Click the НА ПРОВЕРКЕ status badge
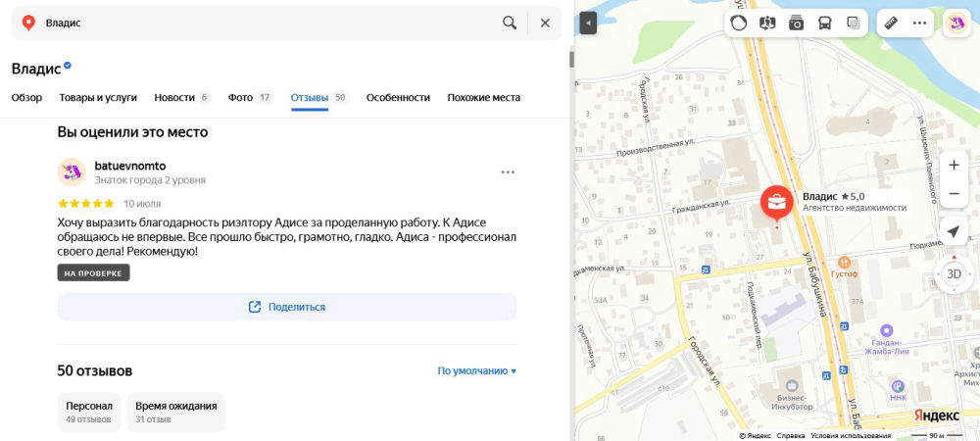 pos(94,273)
